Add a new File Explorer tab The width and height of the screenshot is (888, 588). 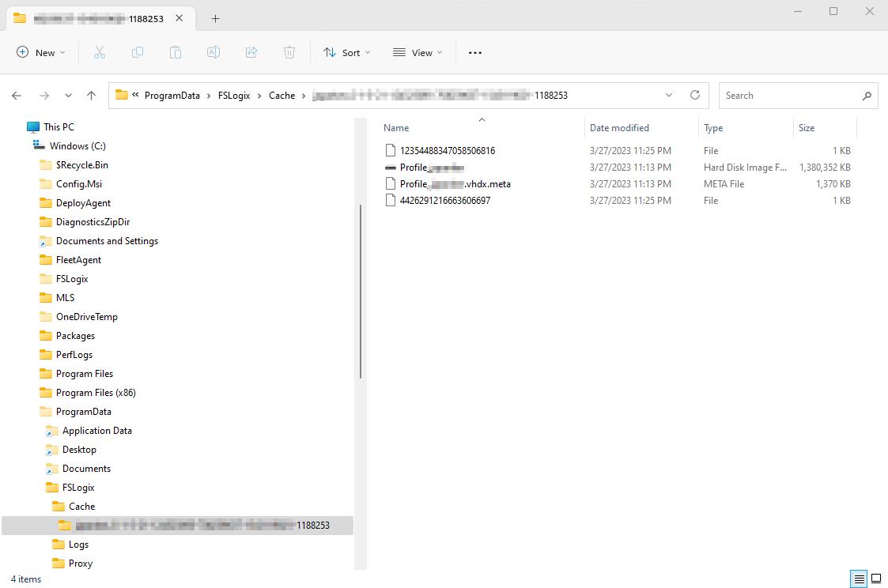point(215,18)
